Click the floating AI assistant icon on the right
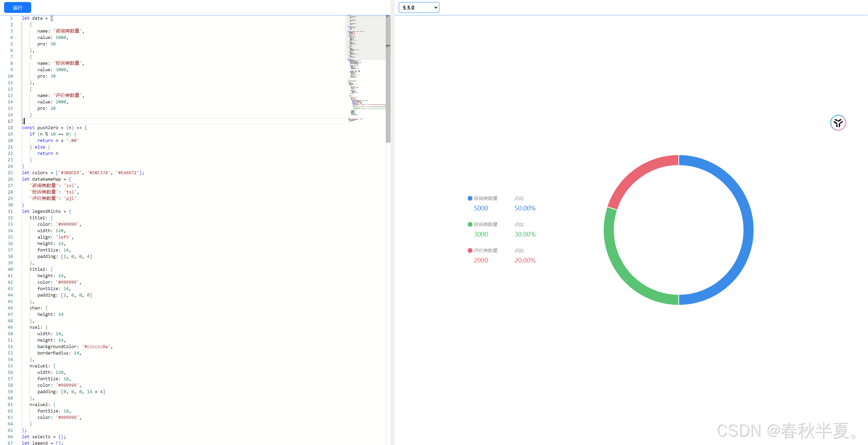This screenshot has width=868, height=445. pyautogui.click(x=837, y=123)
